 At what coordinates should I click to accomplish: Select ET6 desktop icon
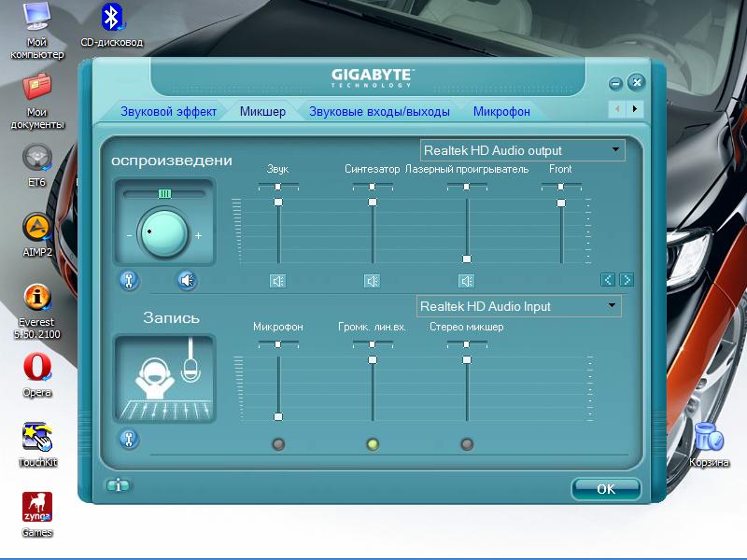37,166
